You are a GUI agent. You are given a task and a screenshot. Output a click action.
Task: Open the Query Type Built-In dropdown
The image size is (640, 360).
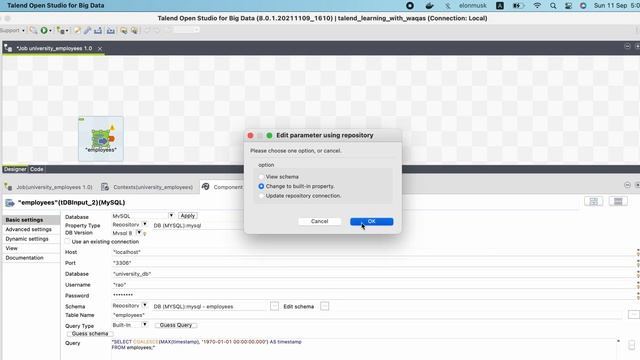tap(144, 324)
